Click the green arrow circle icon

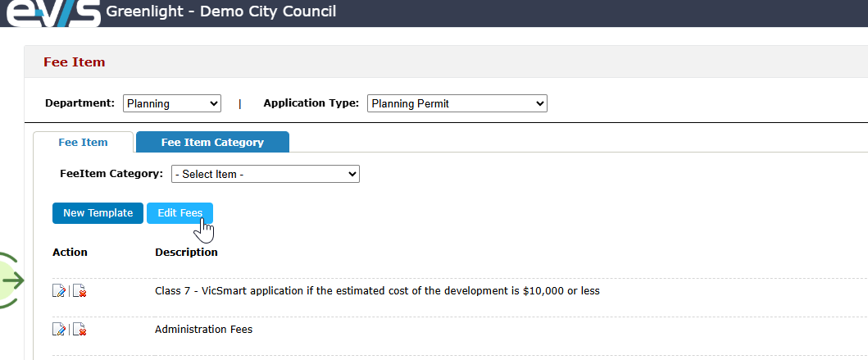coord(11,280)
